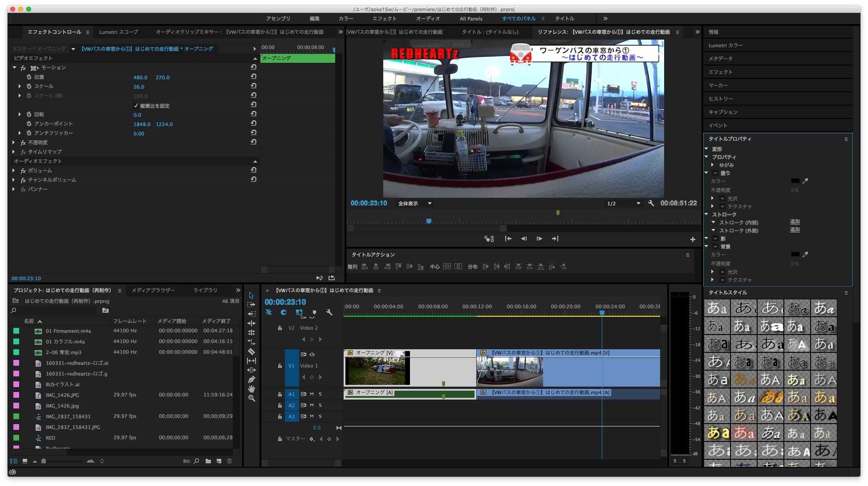868x486 pixels.
Task: Open the zoom level dropdown (全体表示)
Action: coord(415,204)
